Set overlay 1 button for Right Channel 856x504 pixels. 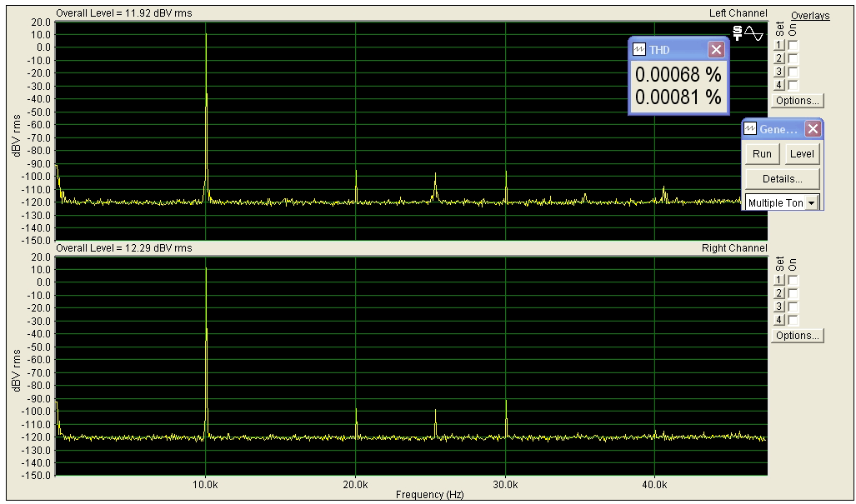pyautogui.click(x=779, y=280)
